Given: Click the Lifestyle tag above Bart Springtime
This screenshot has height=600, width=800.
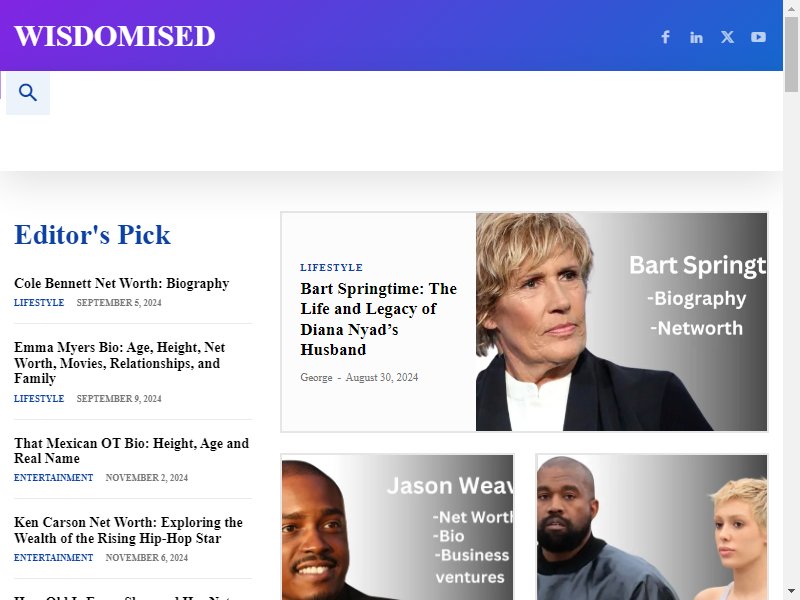Looking at the screenshot, I should click(x=332, y=267).
